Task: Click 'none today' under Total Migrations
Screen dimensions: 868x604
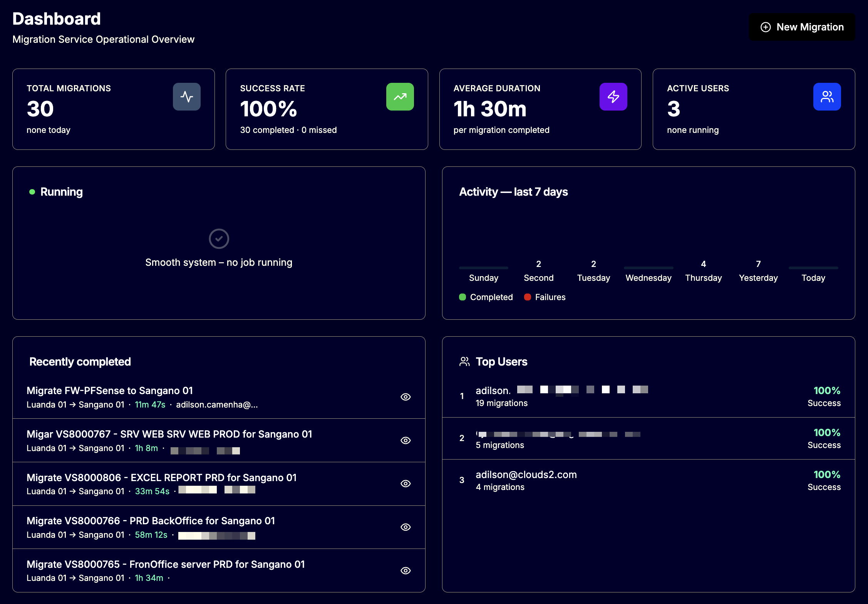Action: 49,130
